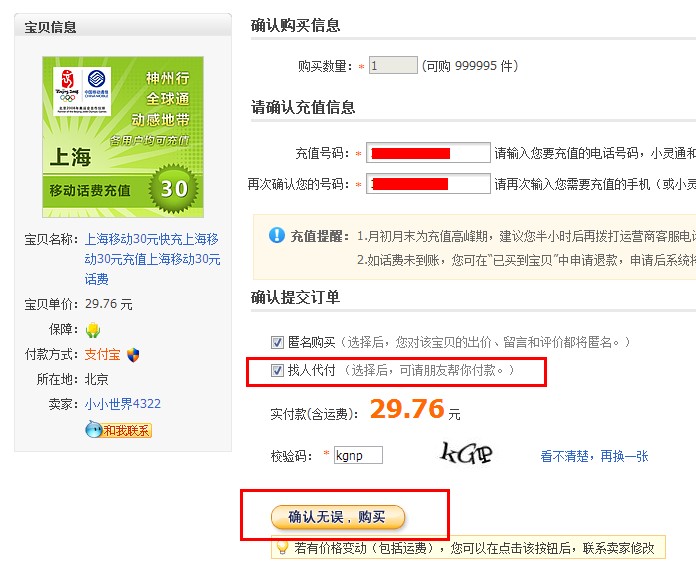Click the 支付宝 payment method link

click(103, 354)
